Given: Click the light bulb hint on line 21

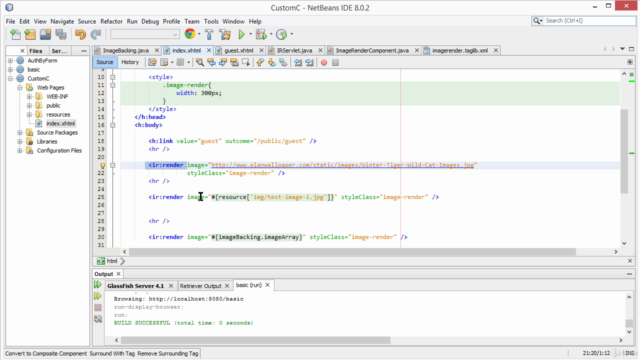Looking at the screenshot, I should pyautogui.click(x=102, y=165).
